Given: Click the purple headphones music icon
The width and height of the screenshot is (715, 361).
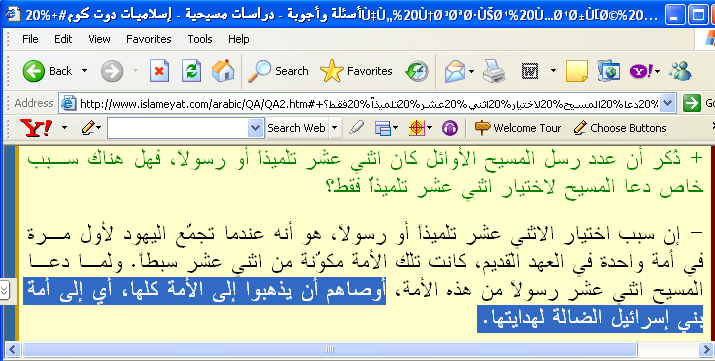Looking at the screenshot, I should click(x=450, y=128).
